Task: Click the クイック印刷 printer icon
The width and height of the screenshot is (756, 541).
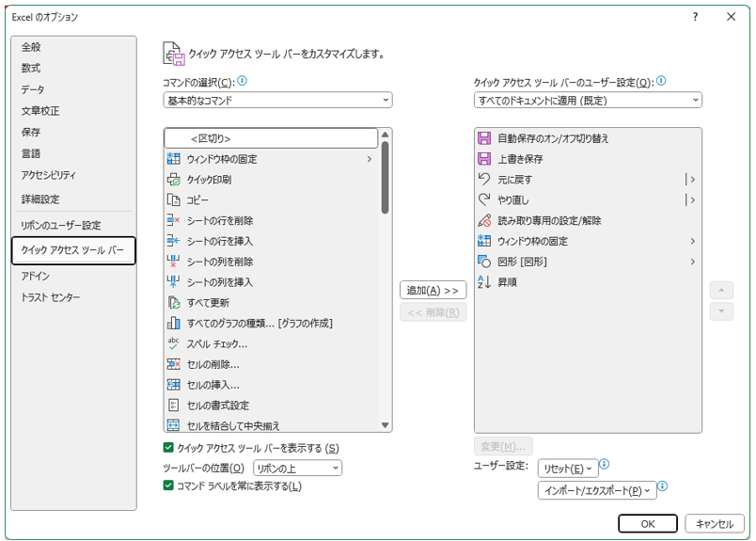Action: [x=174, y=180]
